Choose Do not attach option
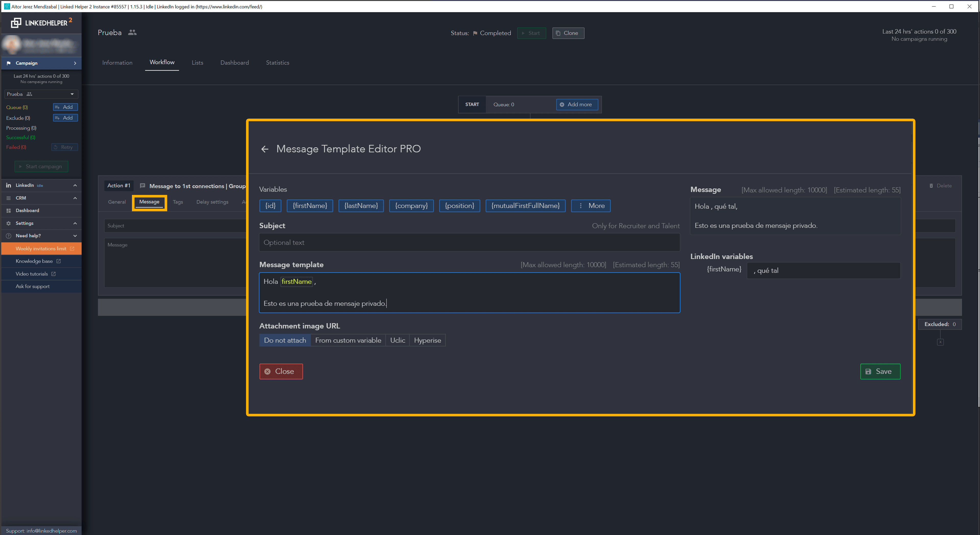 pos(285,340)
